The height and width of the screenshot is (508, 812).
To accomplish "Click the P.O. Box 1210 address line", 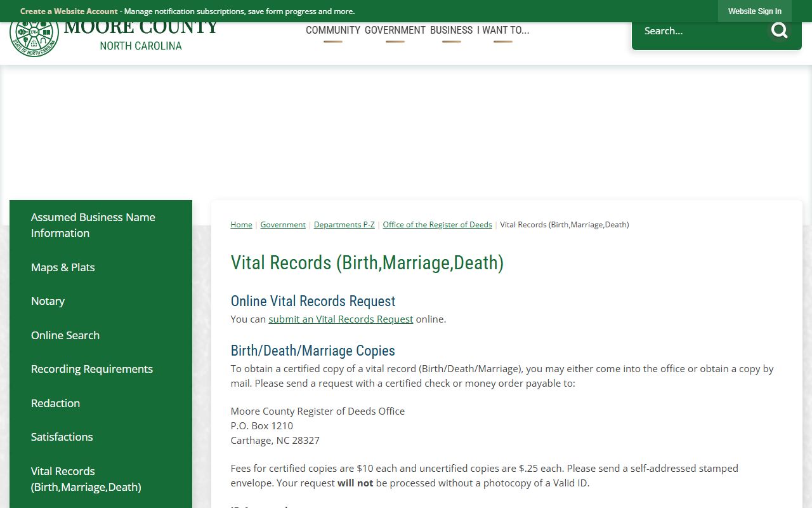I will (x=262, y=425).
